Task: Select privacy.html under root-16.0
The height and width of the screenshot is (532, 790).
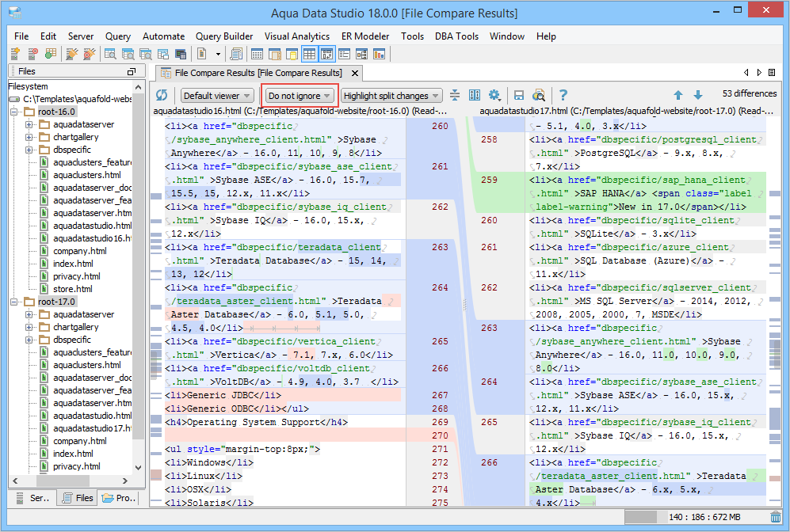Action: (76, 276)
